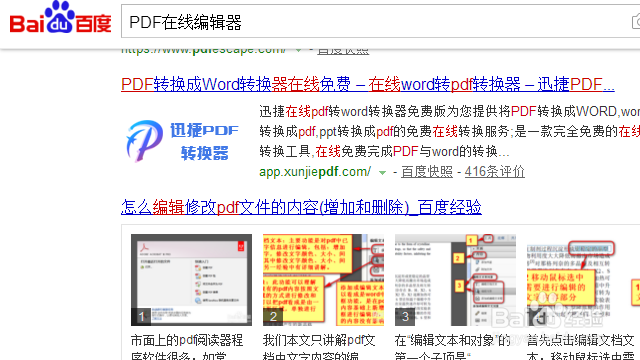Click step 1 thumbnail showing Adobe Acrobat window

click(x=191, y=280)
